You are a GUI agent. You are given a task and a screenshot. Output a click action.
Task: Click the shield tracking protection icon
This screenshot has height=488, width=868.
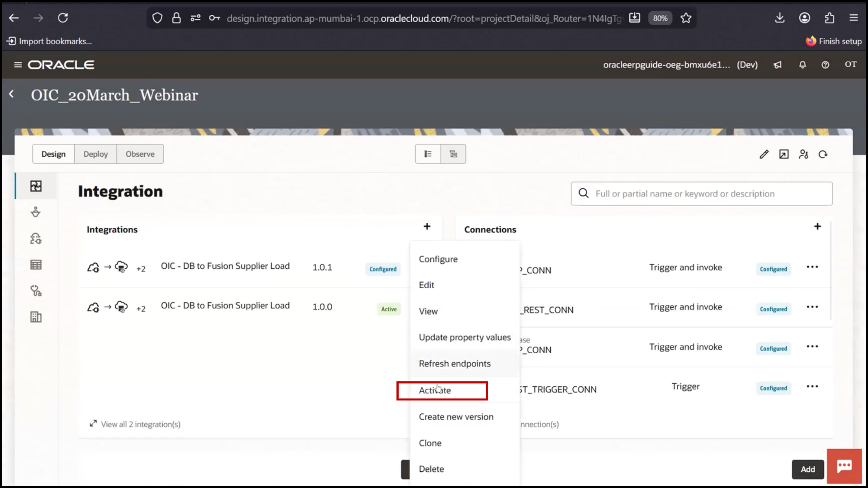tap(157, 18)
